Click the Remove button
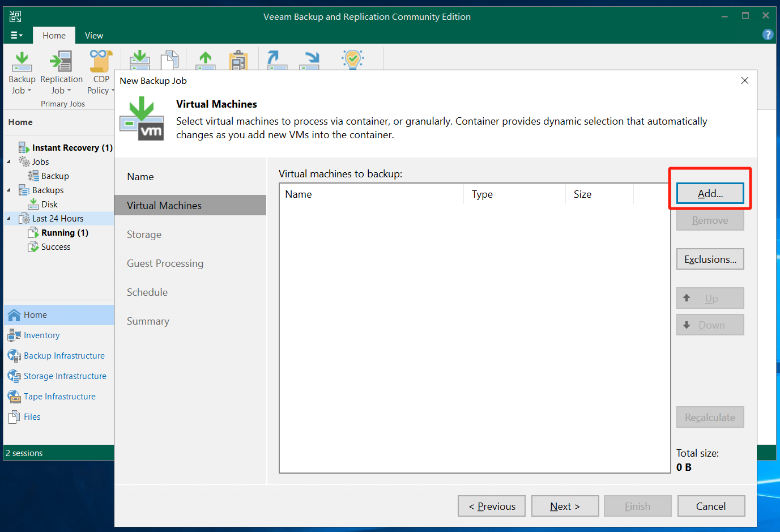780x532 pixels. [x=710, y=220]
